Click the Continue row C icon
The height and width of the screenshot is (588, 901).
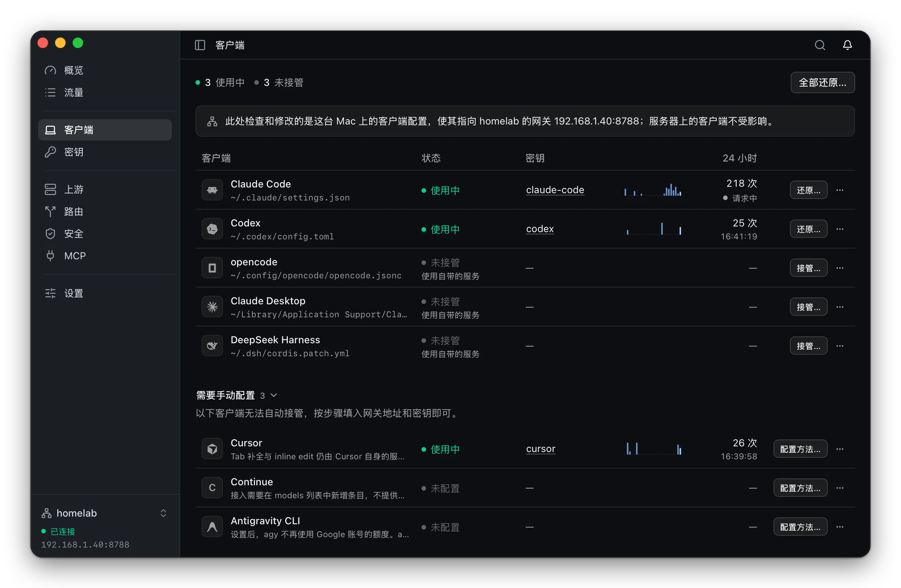[x=212, y=488]
